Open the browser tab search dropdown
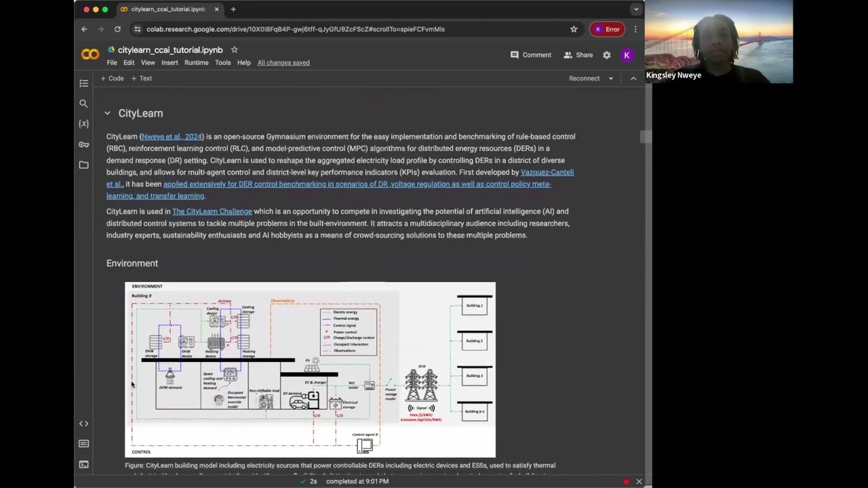The height and width of the screenshot is (488, 868). click(635, 9)
